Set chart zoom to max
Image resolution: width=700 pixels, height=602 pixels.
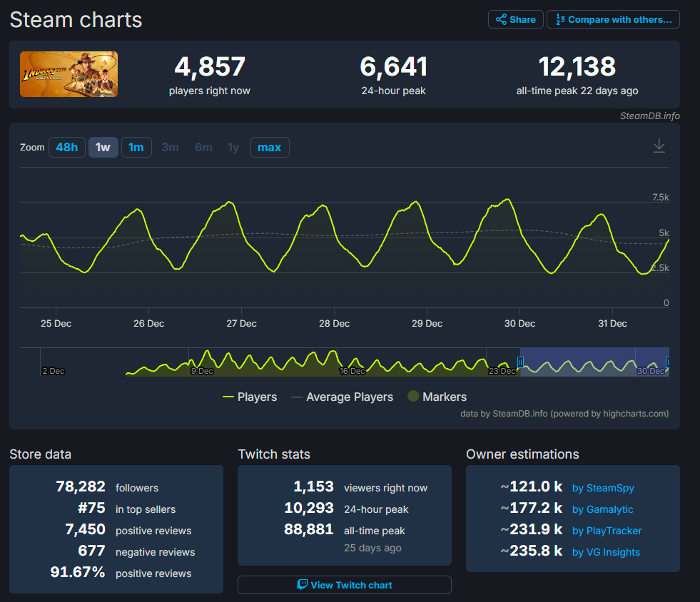coord(270,147)
